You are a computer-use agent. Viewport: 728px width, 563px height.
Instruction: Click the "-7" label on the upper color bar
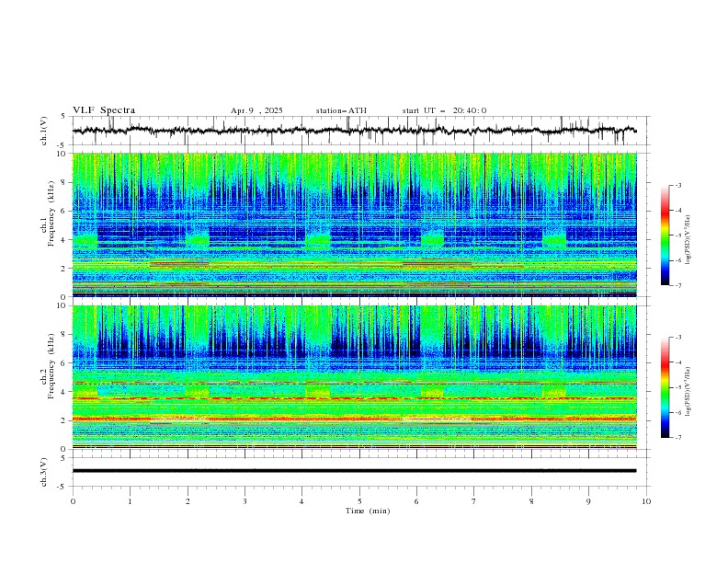[x=677, y=286]
